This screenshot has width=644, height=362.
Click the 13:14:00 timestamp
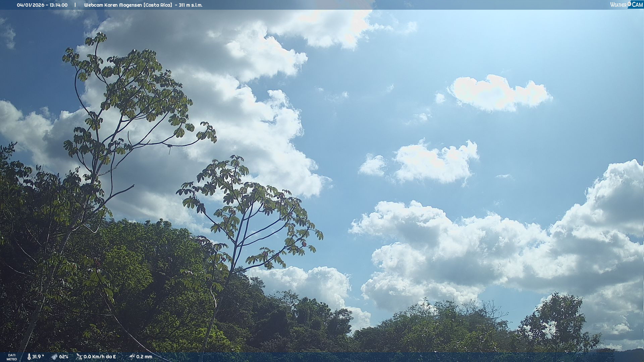(59, 5)
